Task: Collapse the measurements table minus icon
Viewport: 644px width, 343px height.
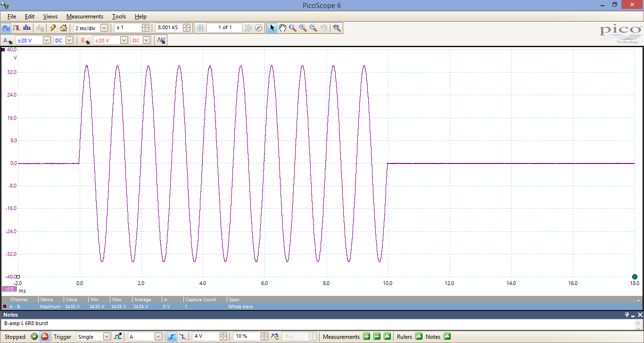Action: (x=639, y=300)
